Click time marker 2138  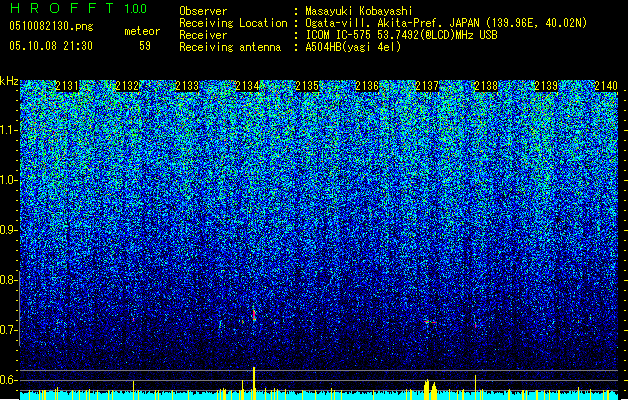point(486,86)
